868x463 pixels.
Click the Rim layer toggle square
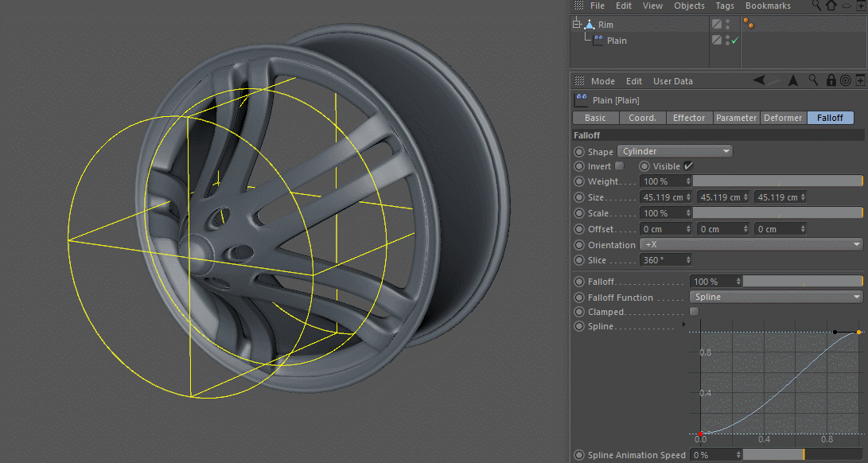coord(717,25)
